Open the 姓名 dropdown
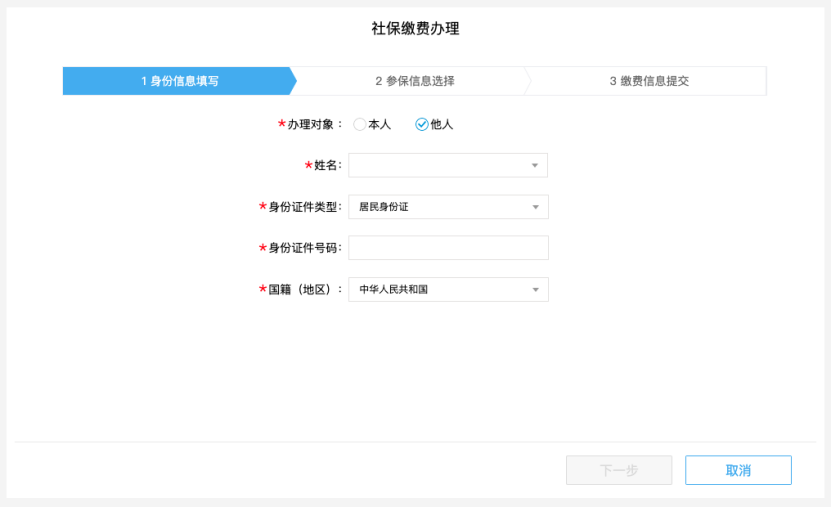 point(448,165)
